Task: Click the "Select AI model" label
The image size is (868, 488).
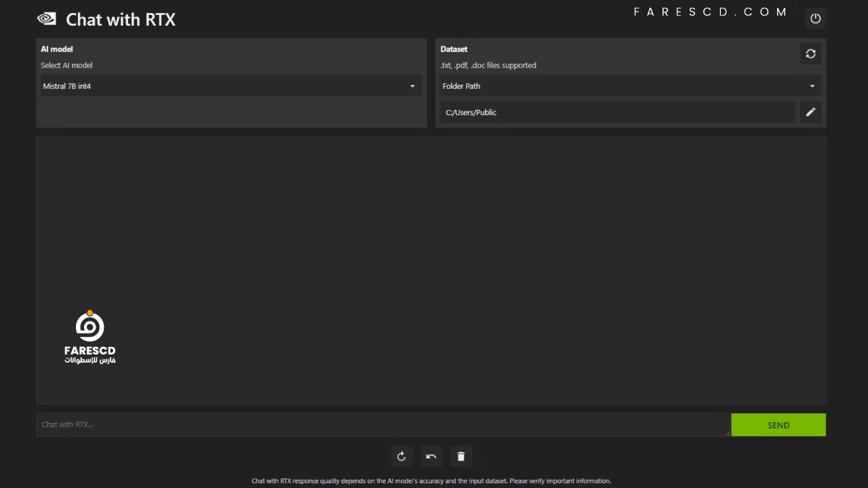Action: click(66, 65)
